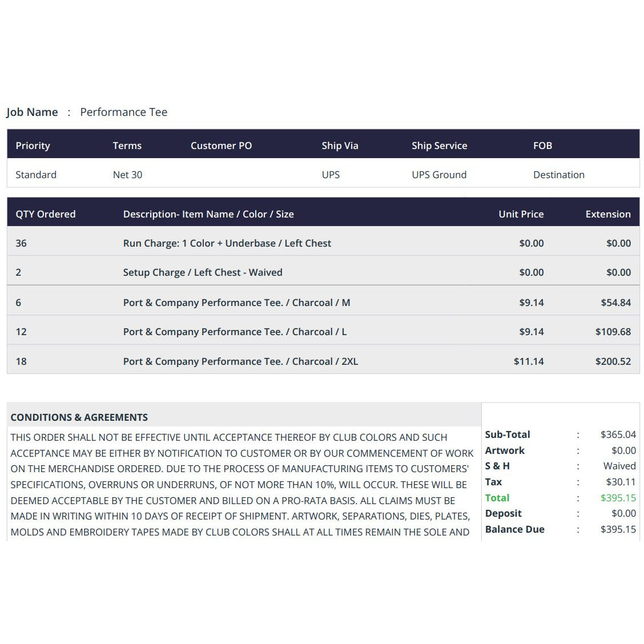Select the Charcoal / M tee row

pos(323,303)
